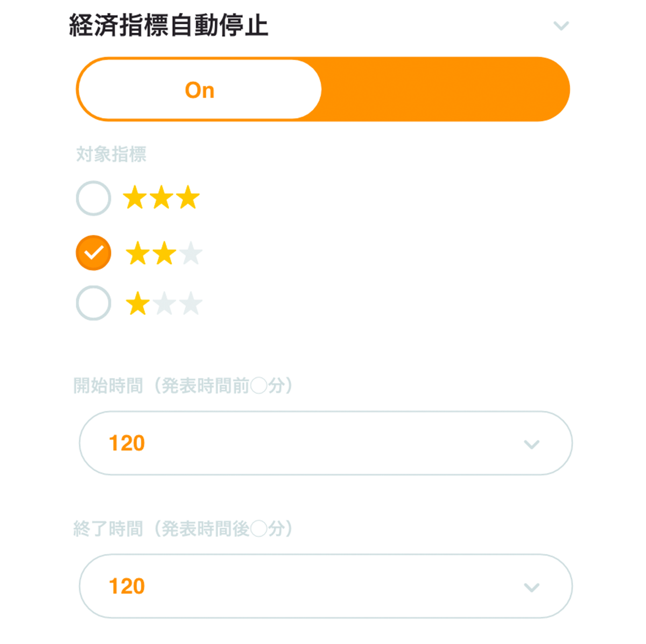Click the orange empty side of the toggle
Screen dimensions: 646x644
(445, 89)
